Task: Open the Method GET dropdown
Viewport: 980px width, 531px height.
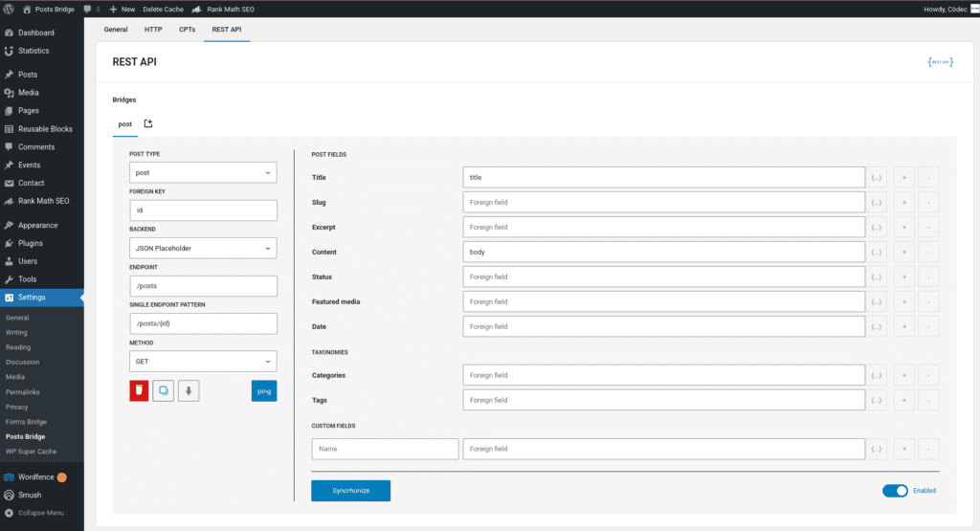Action: click(203, 362)
